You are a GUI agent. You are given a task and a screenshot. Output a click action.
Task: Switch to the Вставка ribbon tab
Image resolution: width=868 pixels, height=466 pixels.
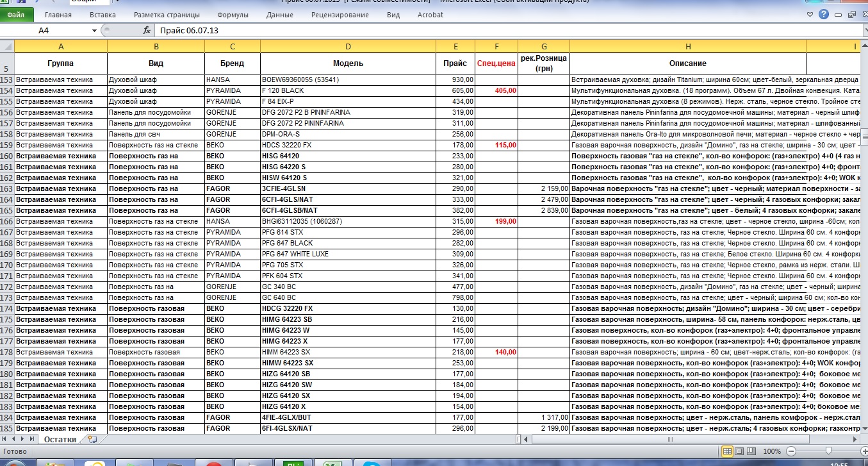click(103, 15)
